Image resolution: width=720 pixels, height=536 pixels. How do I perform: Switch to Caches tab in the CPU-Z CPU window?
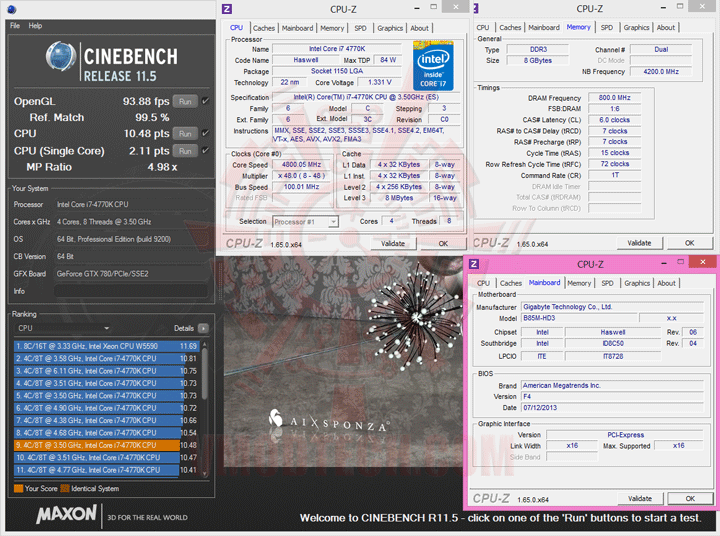[264, 28]
